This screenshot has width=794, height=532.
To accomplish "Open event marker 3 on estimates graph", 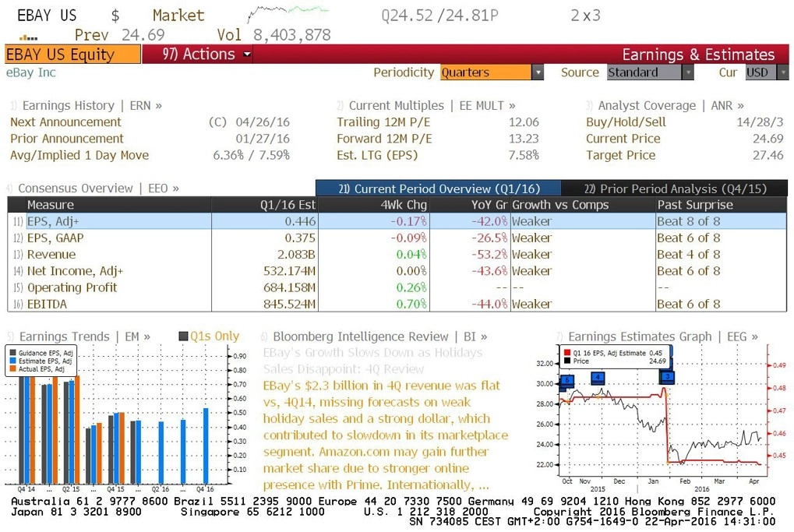I will 668,376.
